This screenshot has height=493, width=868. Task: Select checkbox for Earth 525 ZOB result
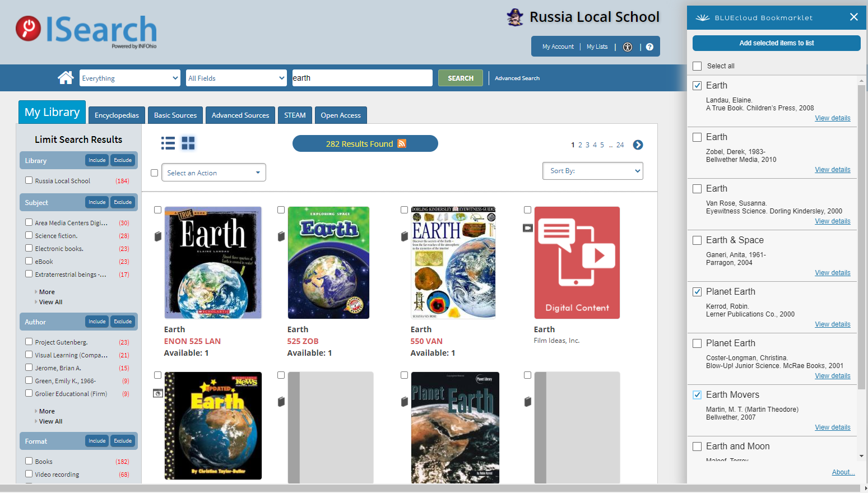[x=281, y=210]
